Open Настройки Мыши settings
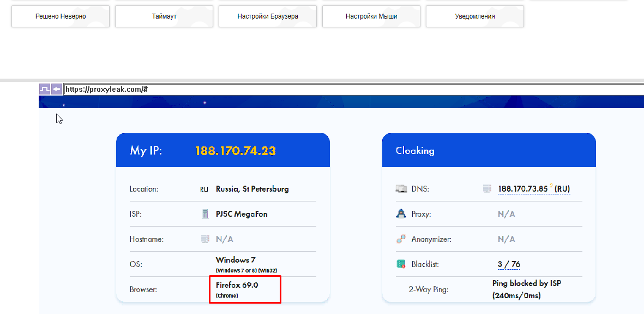The width and height of the screenshot is (644, 314). pos(371,16)
